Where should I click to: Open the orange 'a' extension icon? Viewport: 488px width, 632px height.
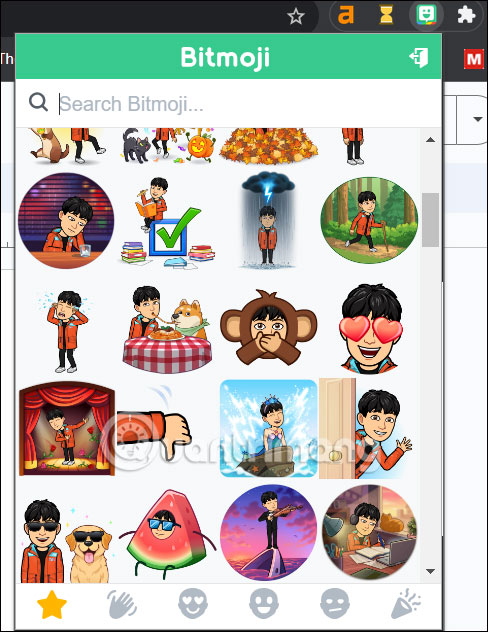click(x=346, y=16)
